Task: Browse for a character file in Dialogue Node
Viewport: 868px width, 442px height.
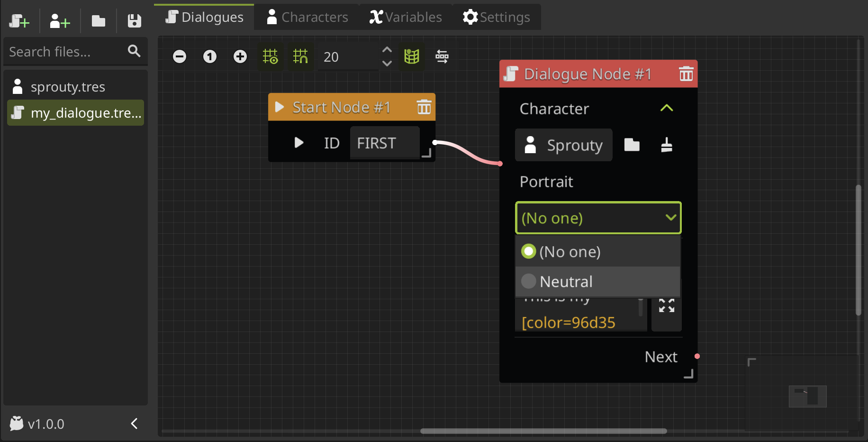Action: point(632,145)
